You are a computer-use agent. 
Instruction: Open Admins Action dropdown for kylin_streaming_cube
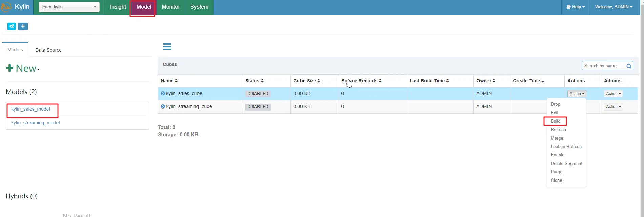(614, 107)
